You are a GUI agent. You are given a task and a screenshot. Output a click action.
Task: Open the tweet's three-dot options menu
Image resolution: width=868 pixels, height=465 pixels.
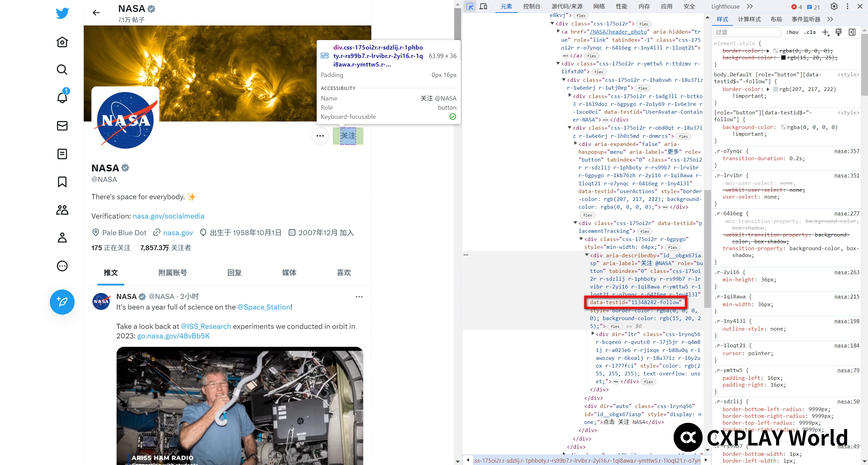(x=359, y=297)
